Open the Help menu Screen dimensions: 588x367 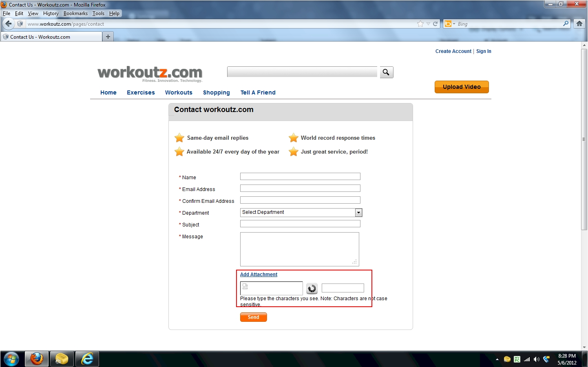[114, 13]
